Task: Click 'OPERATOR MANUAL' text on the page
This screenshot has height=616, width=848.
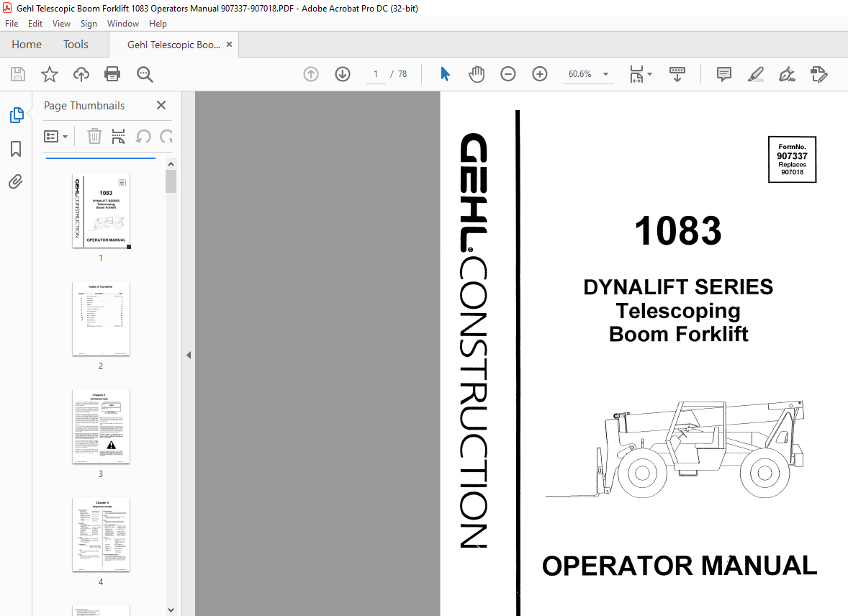Action: pyautogui.click(x=680, y=566)
